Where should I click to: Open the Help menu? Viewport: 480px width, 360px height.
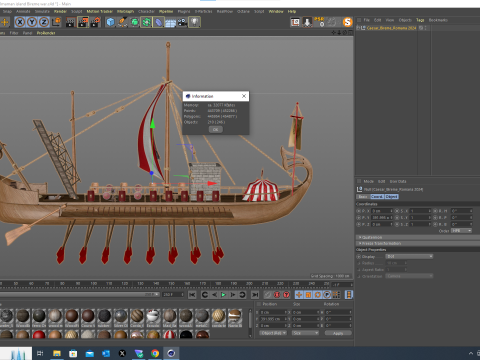pyautogui.click(x=292, y=11)
